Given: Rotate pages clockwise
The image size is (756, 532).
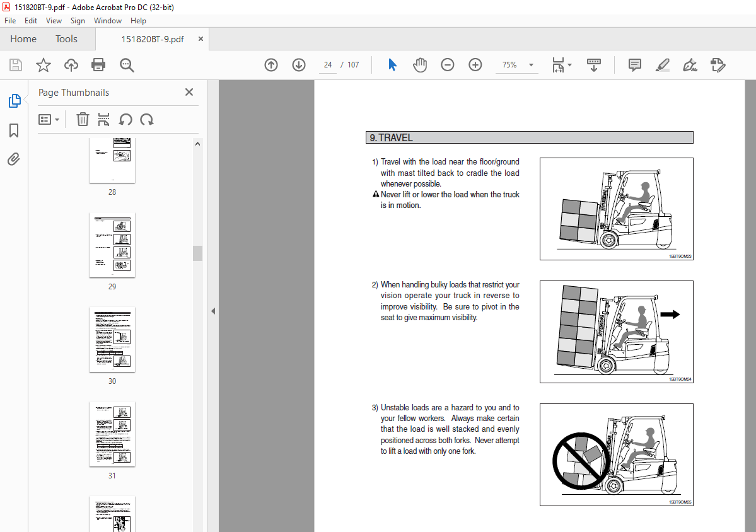Looking at the screenshot, I should coord(146,120).
